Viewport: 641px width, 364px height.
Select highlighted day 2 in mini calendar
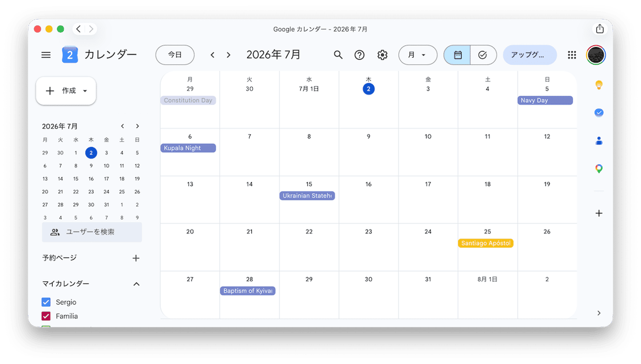pos(91,153)
